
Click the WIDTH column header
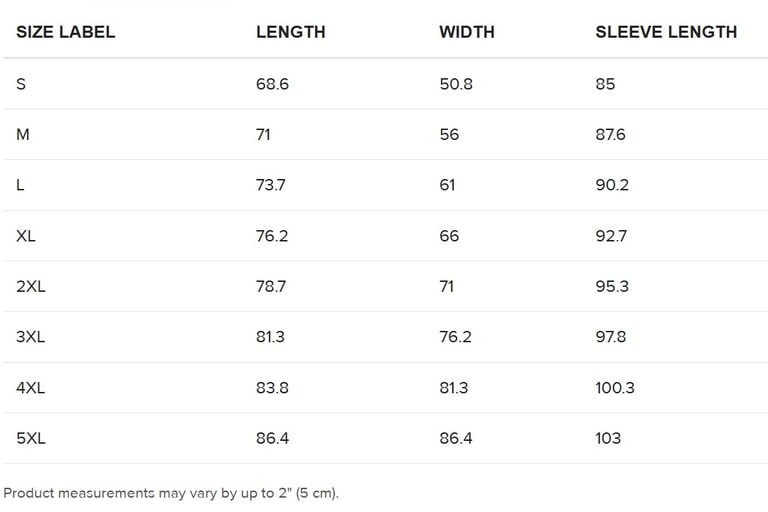(x=466, y=32)
